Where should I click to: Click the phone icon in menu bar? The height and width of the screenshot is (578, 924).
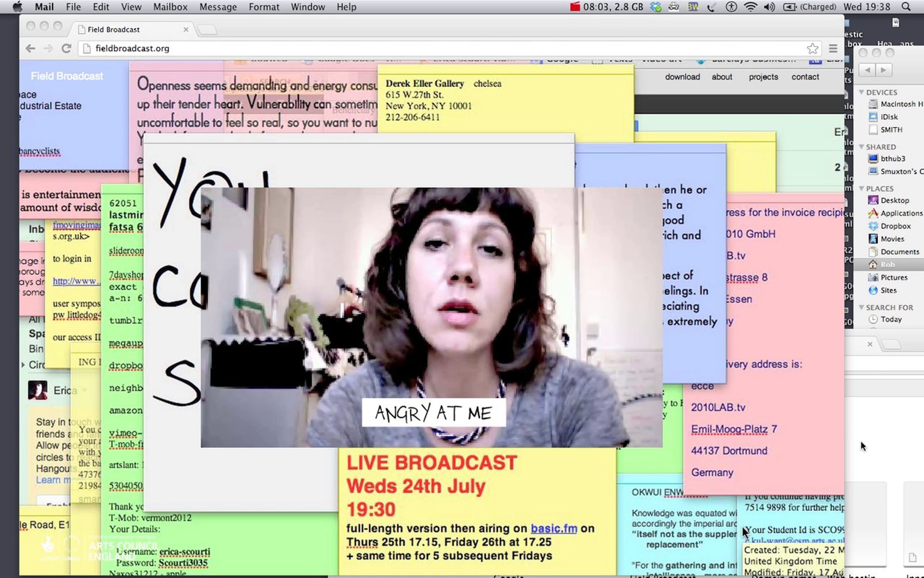click(711, 7)
